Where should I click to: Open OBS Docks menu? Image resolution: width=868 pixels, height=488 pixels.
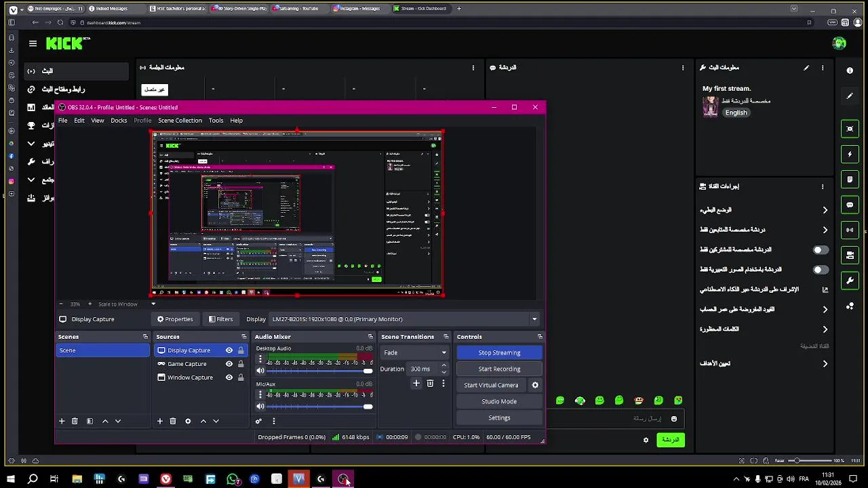(119, 121)
